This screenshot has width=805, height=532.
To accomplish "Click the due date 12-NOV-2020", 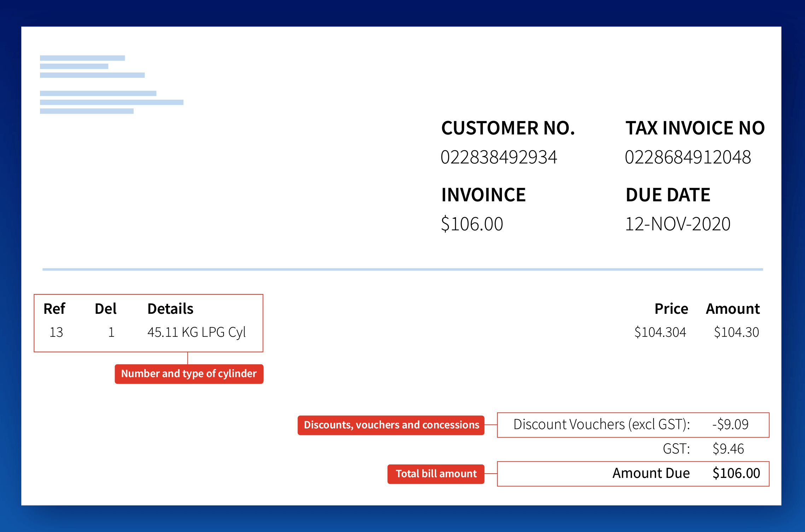I will 677,224.
